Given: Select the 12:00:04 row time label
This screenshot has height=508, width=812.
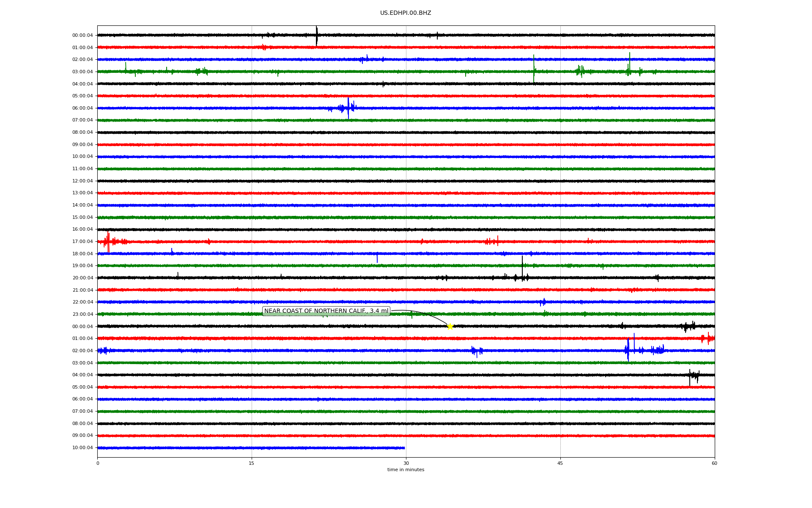Looking at the screenshot, I should tap(82, 181).
